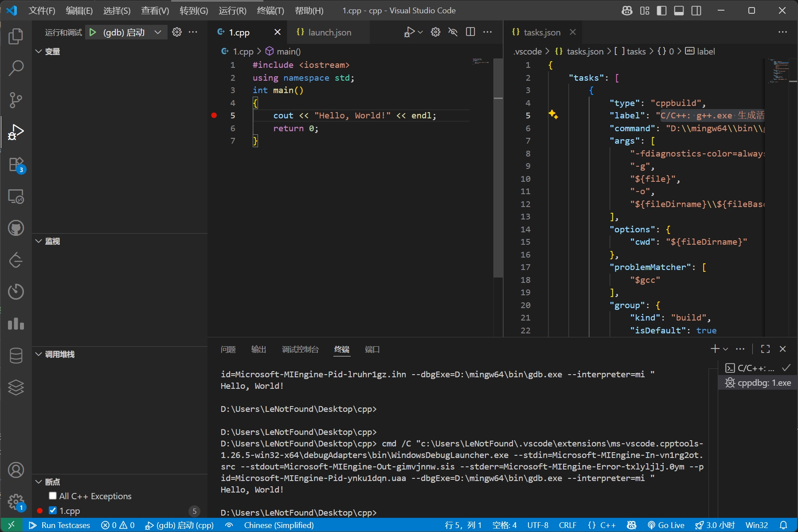Open the GitHub sidebar icon
This screenshot has width=798, height=532.
[16, 228]
